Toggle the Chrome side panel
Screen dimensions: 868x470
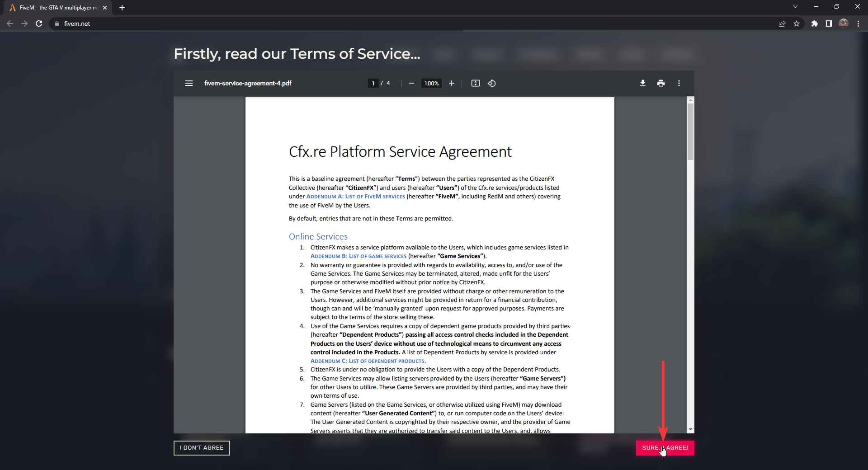829,23
